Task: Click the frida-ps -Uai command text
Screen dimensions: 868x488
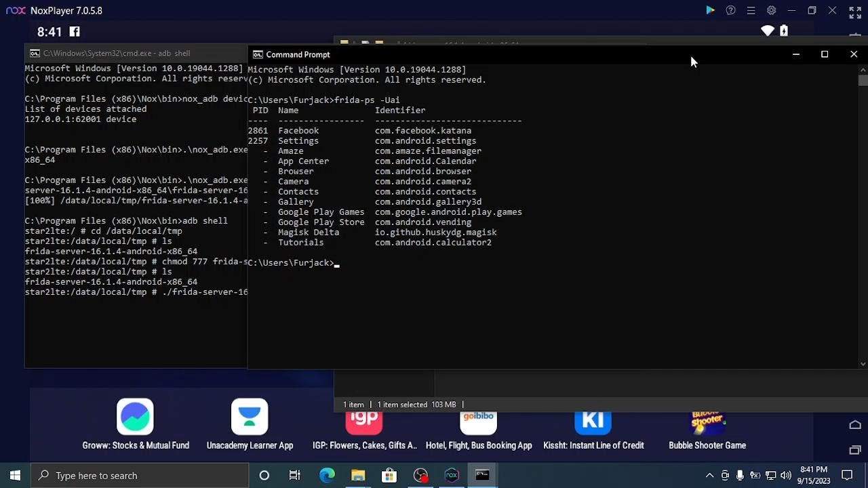Action: (367, 100)
